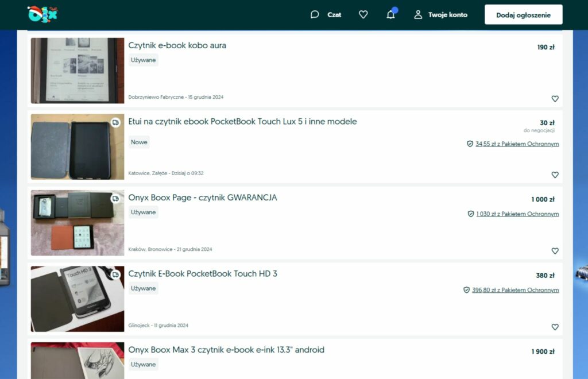Click delivery icon on etui photo
Screen dimensions: 588x379
pos(115,122)
